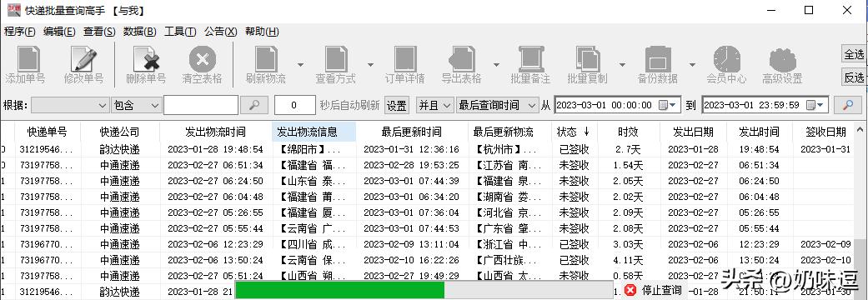
Task: Click the 4.11天 cell
Action: (629, 260)
